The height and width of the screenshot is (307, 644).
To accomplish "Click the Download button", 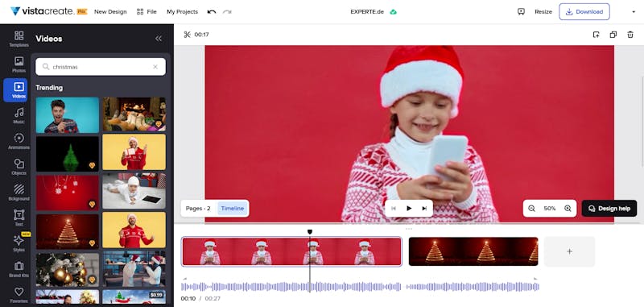I will pyautogui.click(x=584, y=12).
